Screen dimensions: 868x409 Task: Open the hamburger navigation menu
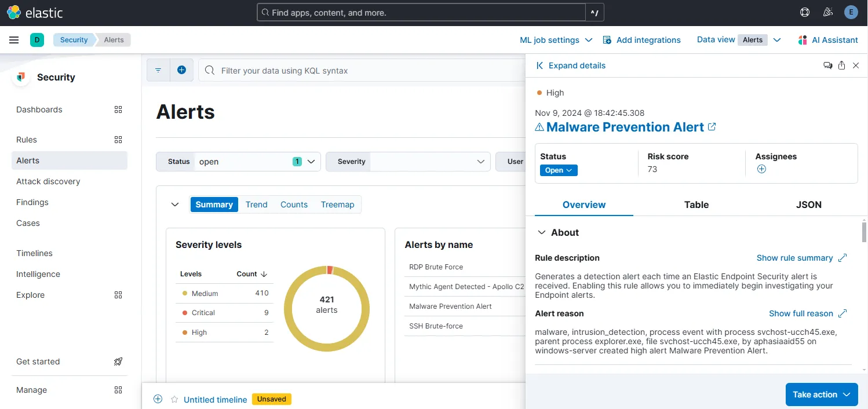pyautogui.click(x=14, y=39)
